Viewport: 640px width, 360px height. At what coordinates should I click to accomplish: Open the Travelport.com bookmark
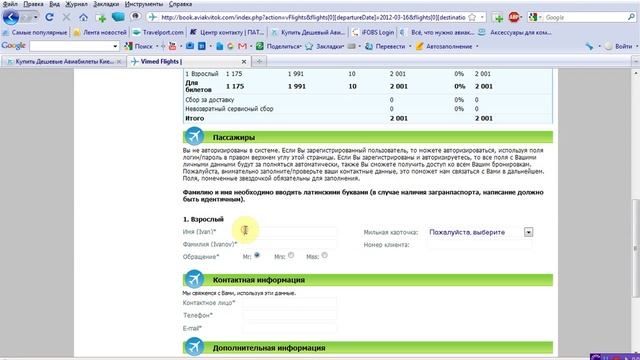(158, 32)
